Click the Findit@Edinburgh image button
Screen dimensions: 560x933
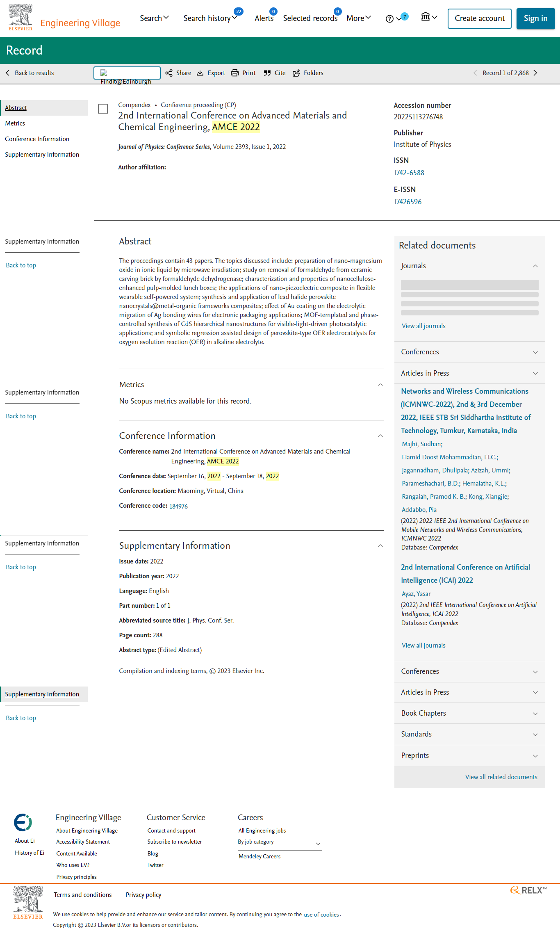[x=127, y=73]
